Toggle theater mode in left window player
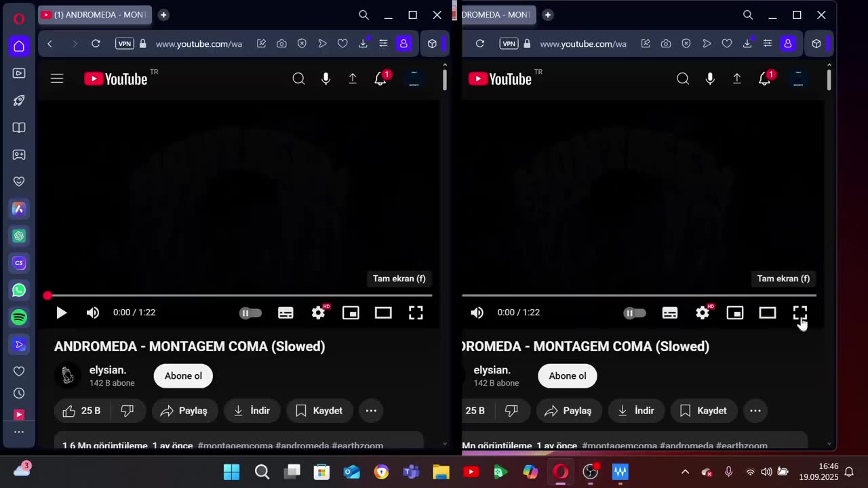 pos(383,312)
